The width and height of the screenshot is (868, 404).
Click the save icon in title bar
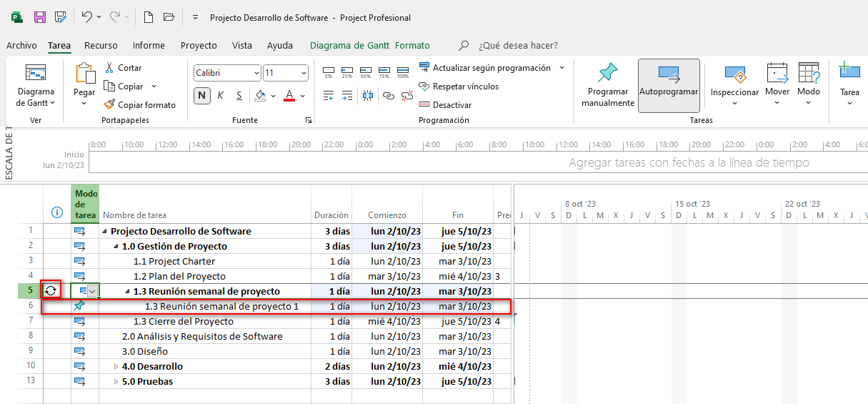point(40,16)
